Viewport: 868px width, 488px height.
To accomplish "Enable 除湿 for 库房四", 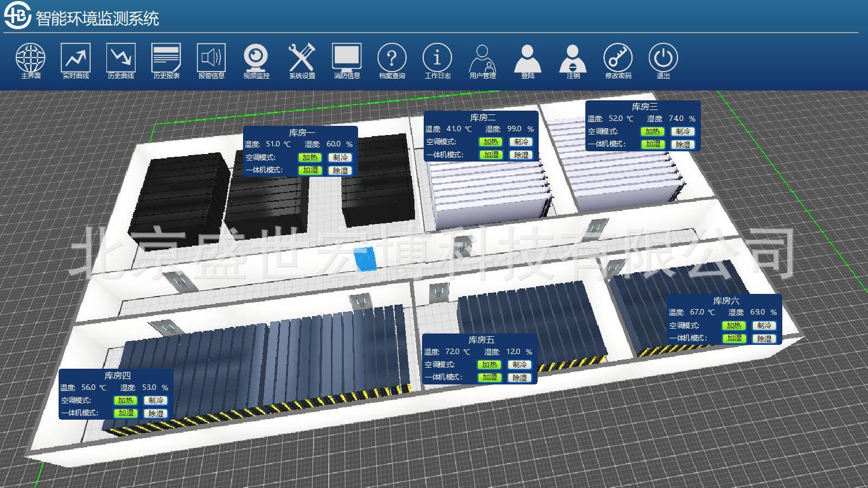I will coord(156,413).
